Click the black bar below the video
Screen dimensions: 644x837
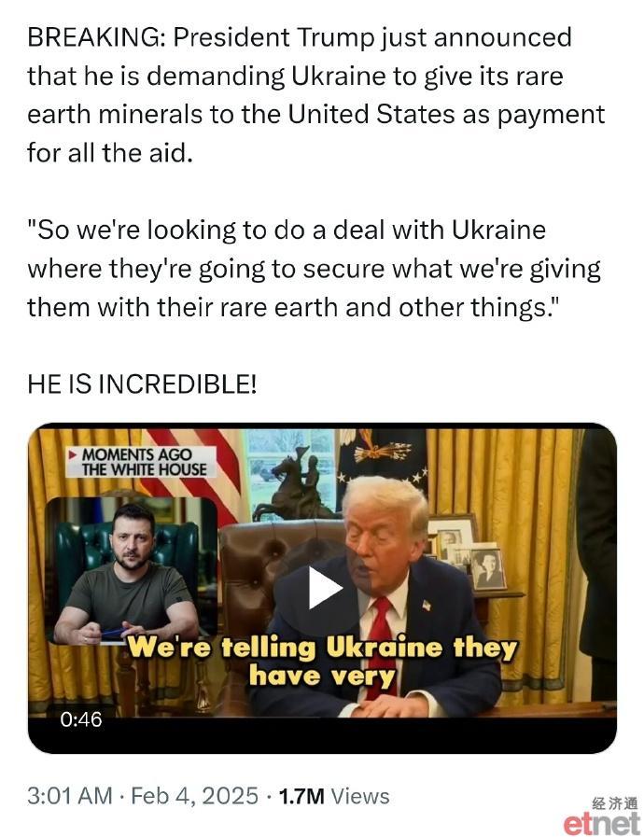click(x=322, y=735)
